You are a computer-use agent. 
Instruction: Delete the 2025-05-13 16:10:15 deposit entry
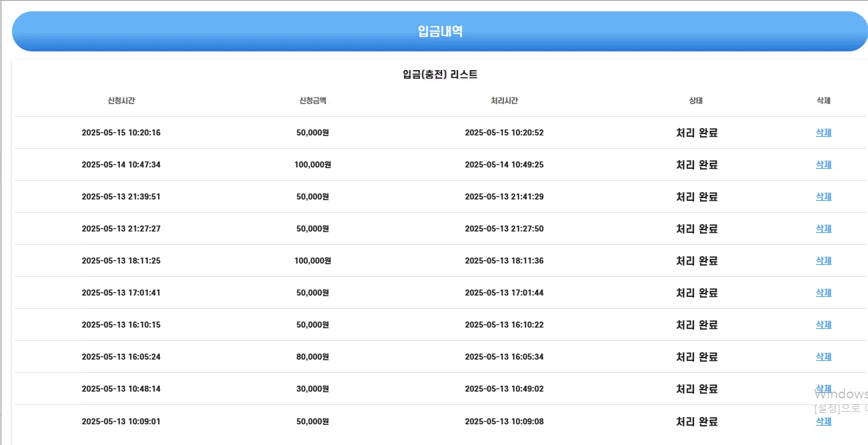click(823, 325)
